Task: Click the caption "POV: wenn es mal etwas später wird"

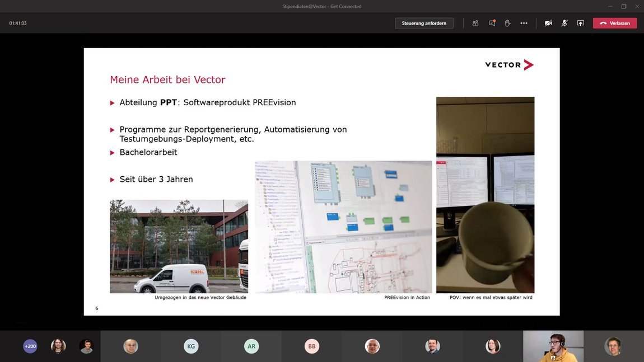Action: (491, 298)
